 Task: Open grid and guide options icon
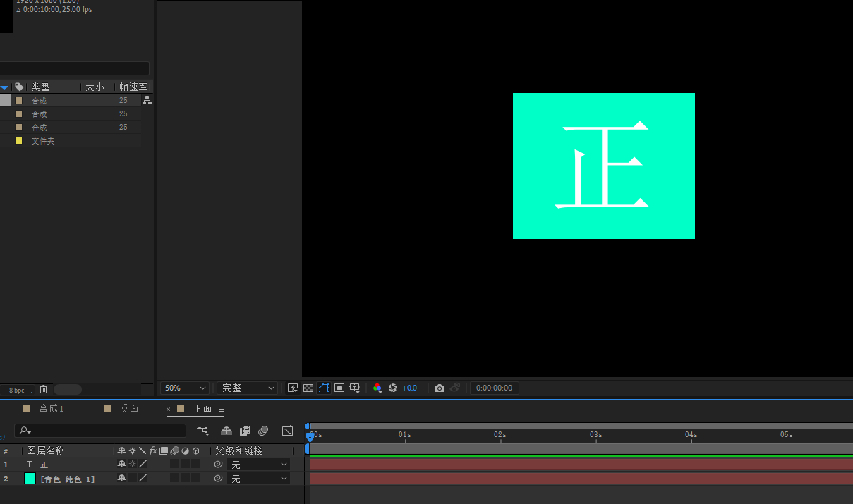tap(355, 388)
